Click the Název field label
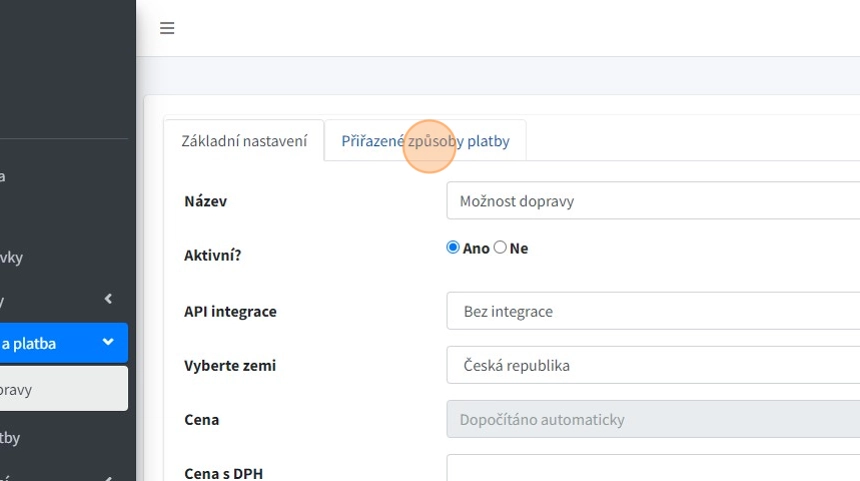The image size is (860, 481). (206, 201)
